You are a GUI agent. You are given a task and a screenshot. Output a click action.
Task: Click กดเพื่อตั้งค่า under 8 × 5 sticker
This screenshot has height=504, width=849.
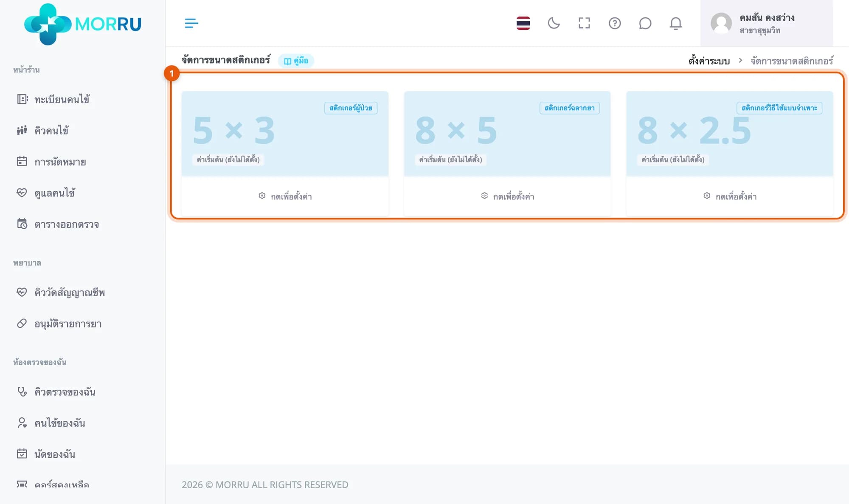[507, 196]
